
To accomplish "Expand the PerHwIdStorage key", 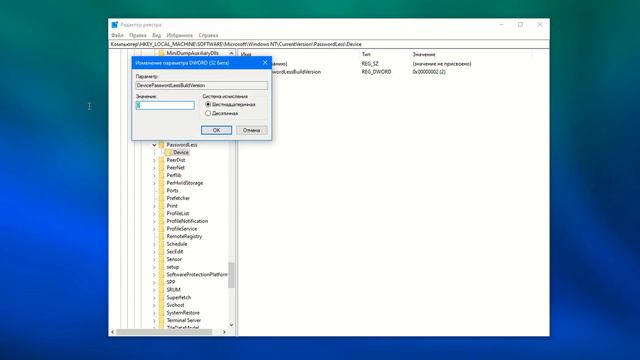I will 154,183.
